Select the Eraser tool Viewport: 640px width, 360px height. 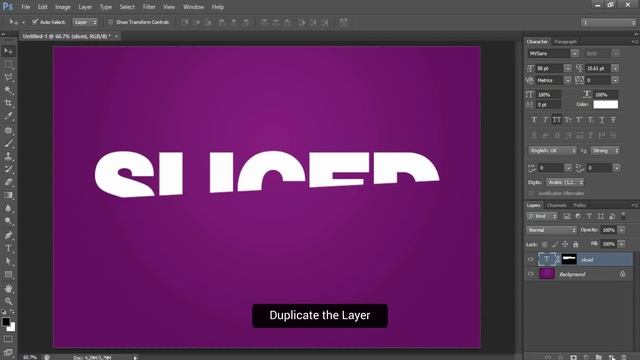coord(8,182)
